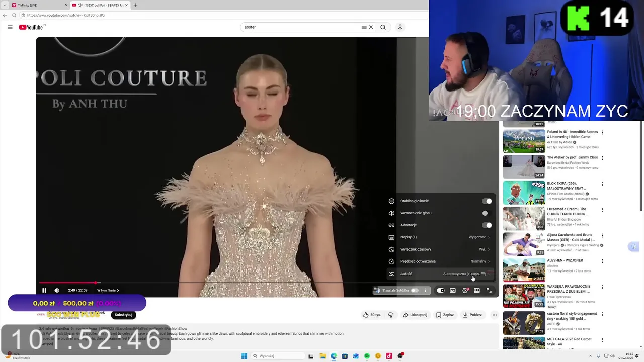Open more actions ellipsis under video

click(x=495, y=315)
